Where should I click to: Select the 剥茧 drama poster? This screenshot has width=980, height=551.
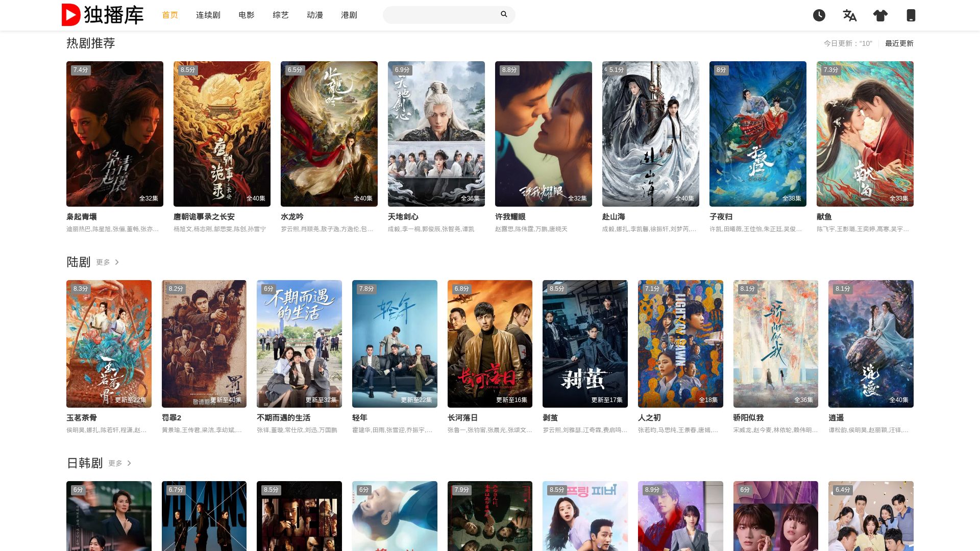click(585, 343)
